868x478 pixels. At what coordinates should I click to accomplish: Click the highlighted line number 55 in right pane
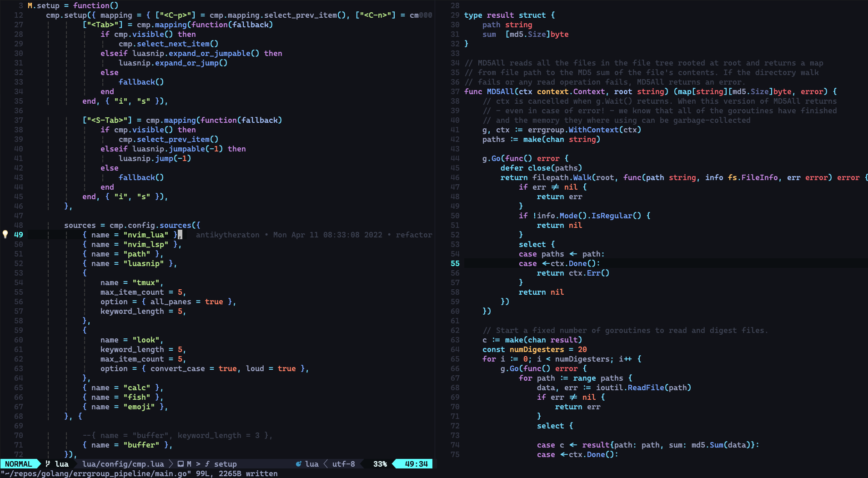[x=455, y=263]
